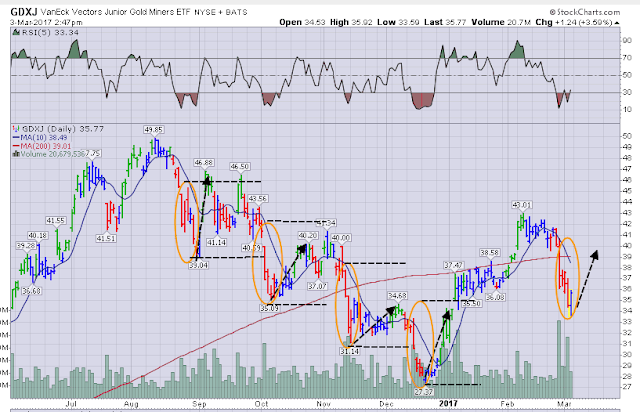Viewport: 640px width, 412px height.
Task: Click the Nov month axis label
Action: [x=323, y=403]
